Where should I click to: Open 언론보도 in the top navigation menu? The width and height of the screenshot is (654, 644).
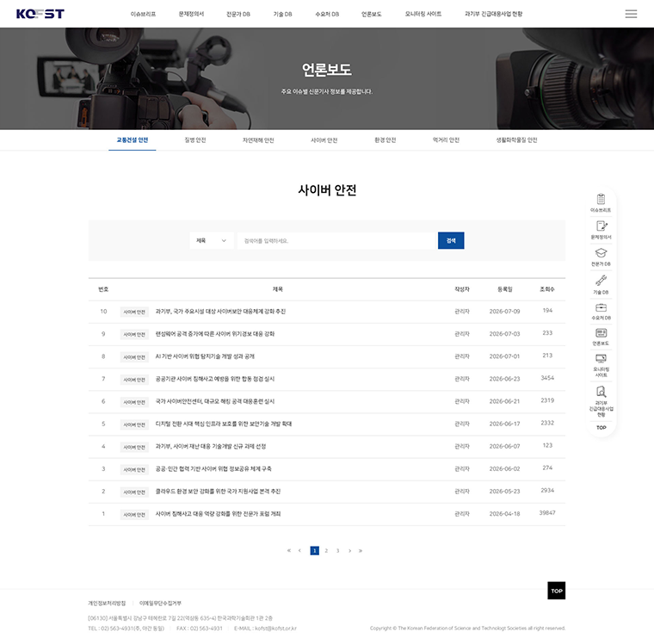371,14
